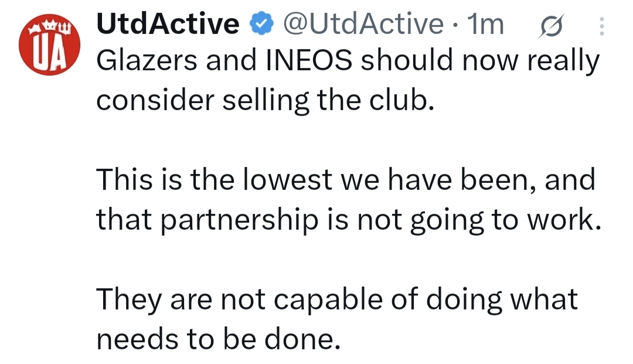Click the word "partnership" in the tweet
This screenshot has width=633, height=364.
click(x=240, y=220)
